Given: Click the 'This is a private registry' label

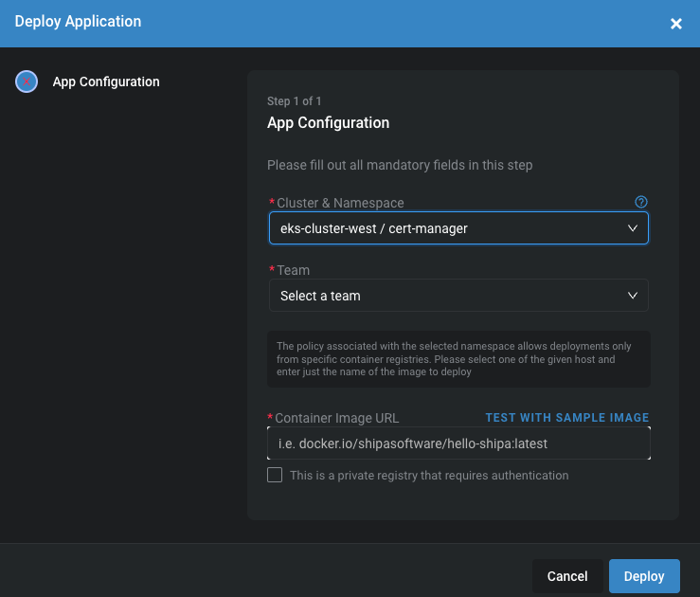Looking at the screenshot, I should point(429,475).
